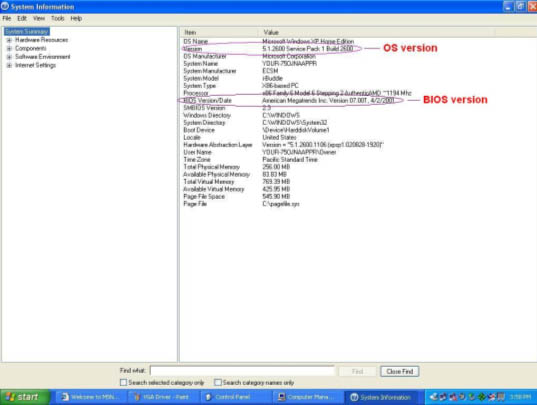The image size is (537, 405).
Task: Switch to VGA Driver - Paint taskbar window
Action: [x=163, y=397]
